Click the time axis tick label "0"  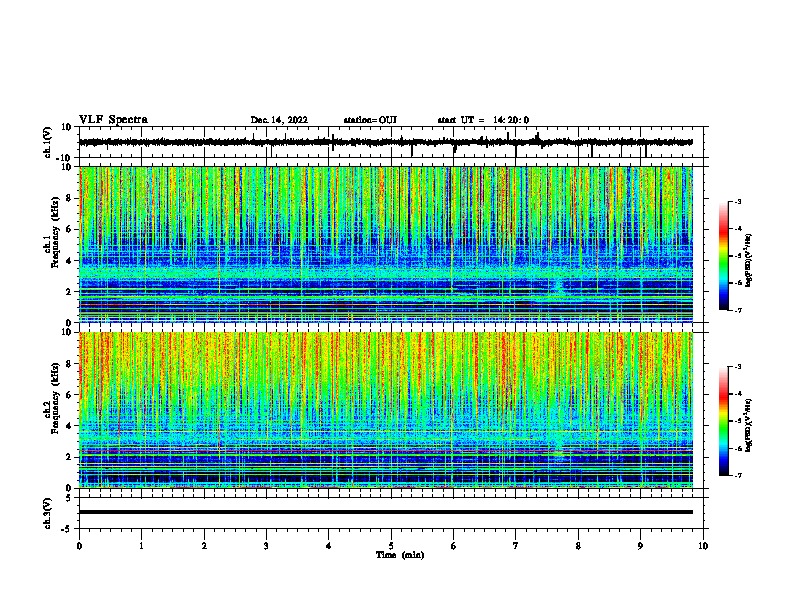79,546
